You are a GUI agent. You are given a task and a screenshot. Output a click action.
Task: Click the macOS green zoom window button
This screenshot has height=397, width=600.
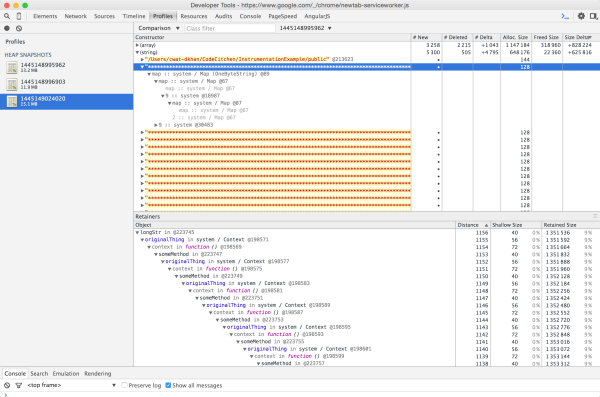click(x=25, y=5)
